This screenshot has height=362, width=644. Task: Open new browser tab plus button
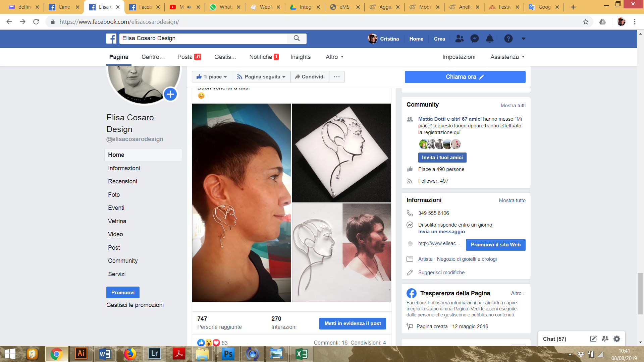click(573, 7)
